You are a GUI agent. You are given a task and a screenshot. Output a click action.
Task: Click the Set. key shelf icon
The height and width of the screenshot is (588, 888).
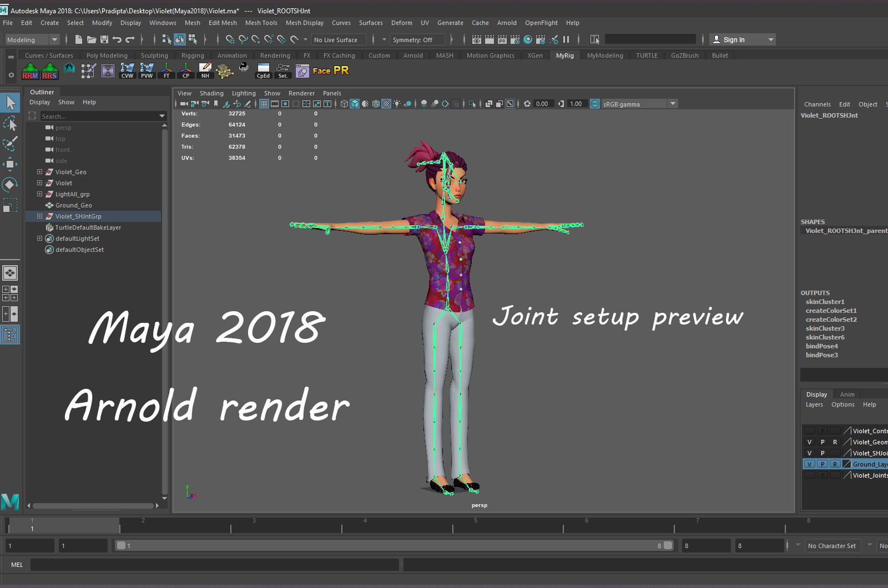pos(282,71)
